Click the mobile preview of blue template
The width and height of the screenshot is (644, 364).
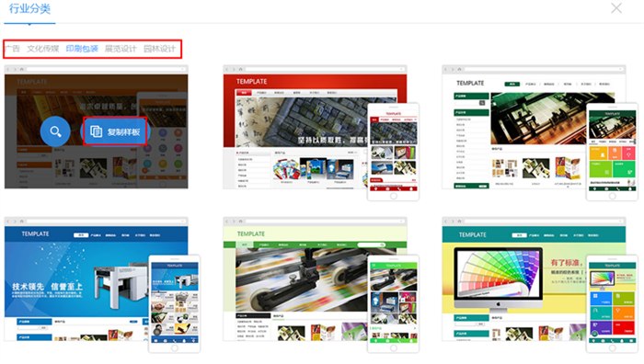[x=174, y=303]
